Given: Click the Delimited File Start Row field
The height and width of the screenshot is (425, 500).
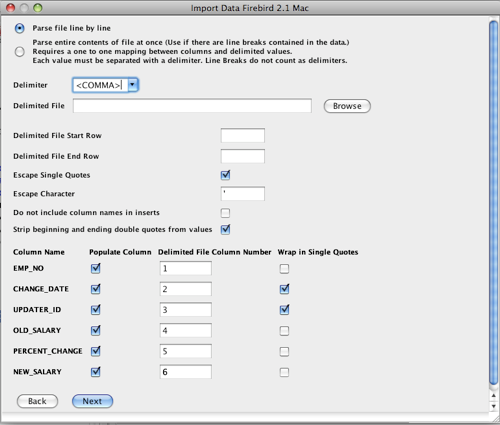Looking at the screenshot, I should (x=243, y=136).
